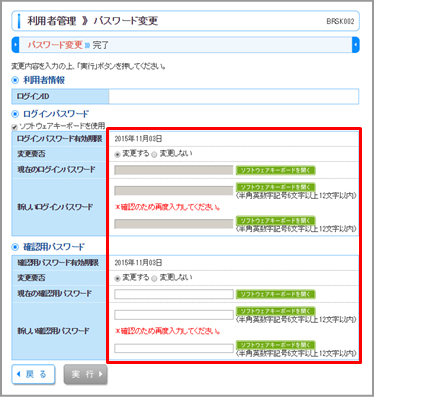Click the current confirmation password field
Viewport: 438px width, 397px height.
[x=174, y=294]
